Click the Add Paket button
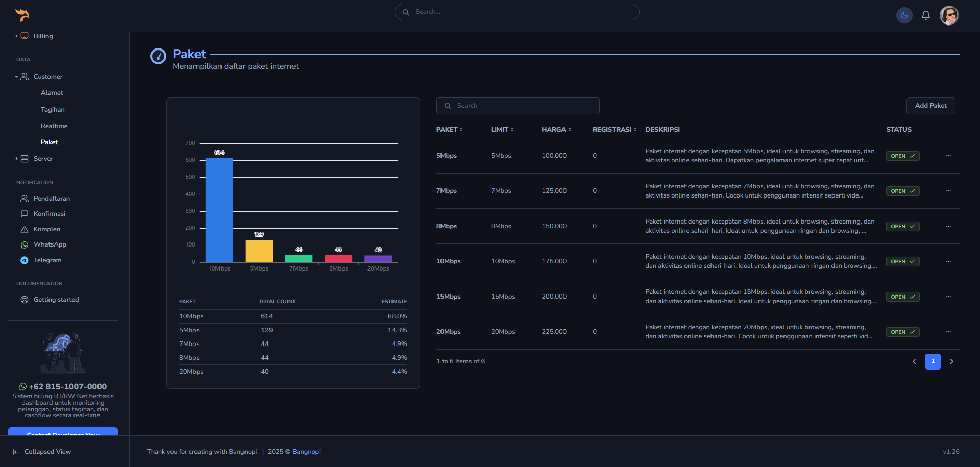Image resolution: width=980 pixels, height=467 pixels. (x=930, y=106)
